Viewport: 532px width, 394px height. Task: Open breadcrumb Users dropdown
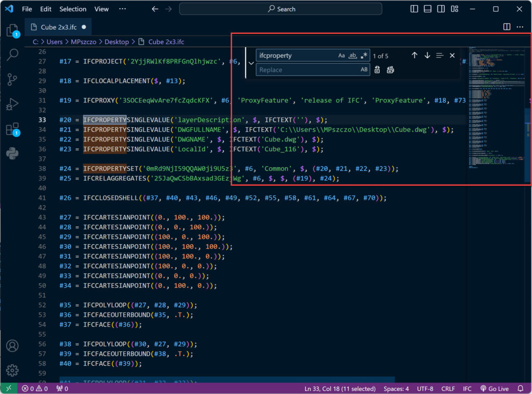[55, 42]
